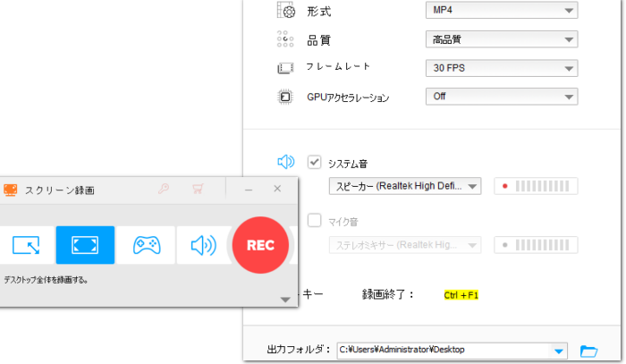Select the game recording mode icon
626x364 pixels.
point(146,244)
